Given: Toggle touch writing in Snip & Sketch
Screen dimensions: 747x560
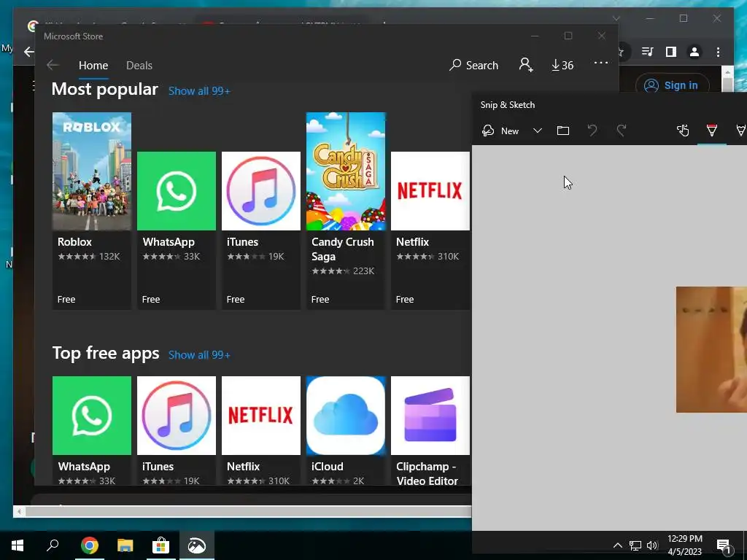Looking at the screenshot, I should tap(683, 131).
